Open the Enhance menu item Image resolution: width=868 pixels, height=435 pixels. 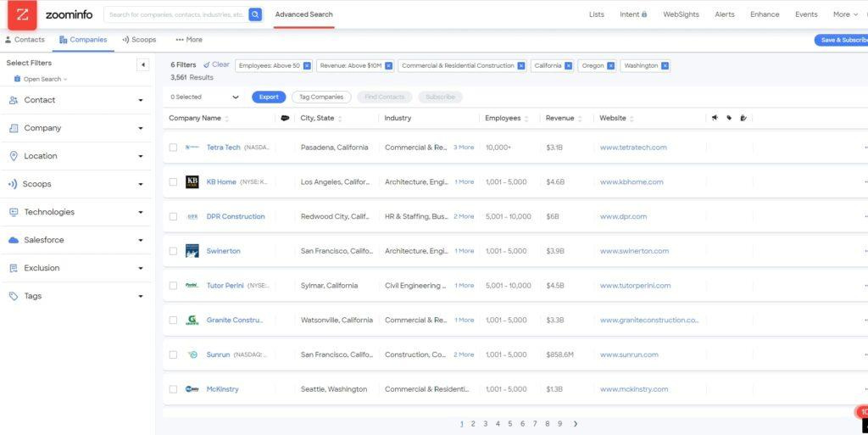[x=765, y=14]
